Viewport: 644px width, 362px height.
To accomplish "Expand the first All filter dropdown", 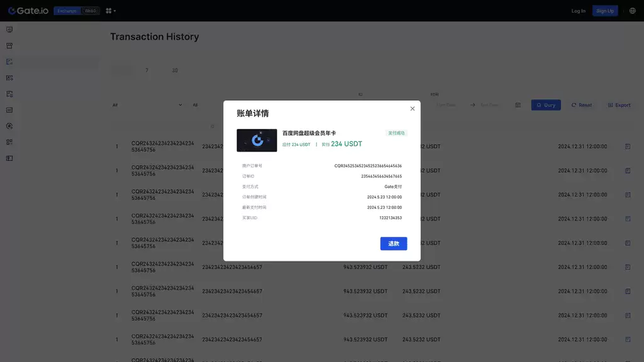I will pos(147,105).
